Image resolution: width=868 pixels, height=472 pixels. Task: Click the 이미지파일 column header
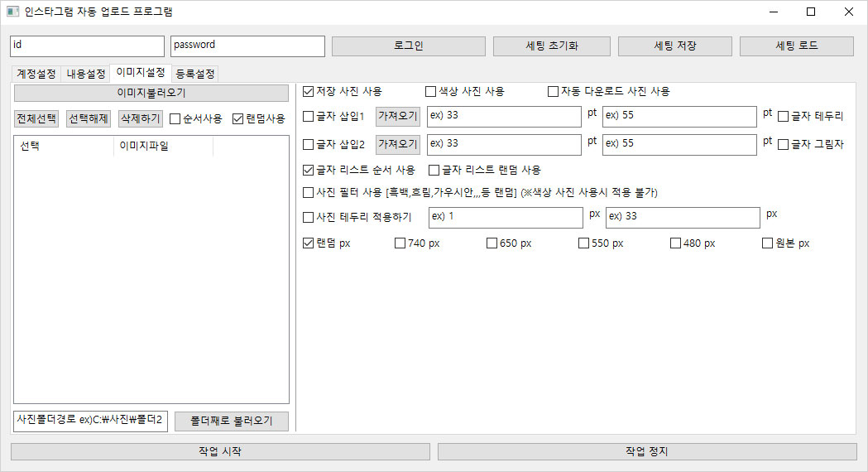[163, 147]
